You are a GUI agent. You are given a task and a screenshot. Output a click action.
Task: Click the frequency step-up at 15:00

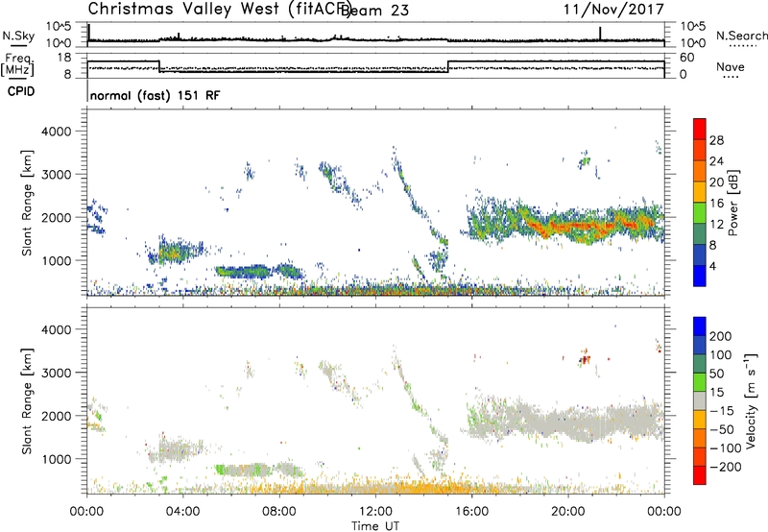coord(448,66)
